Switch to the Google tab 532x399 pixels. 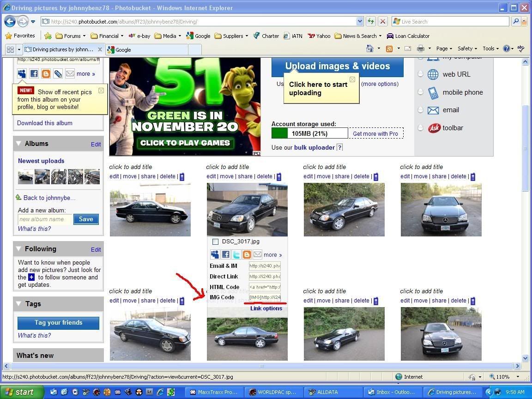coord(146,50)
